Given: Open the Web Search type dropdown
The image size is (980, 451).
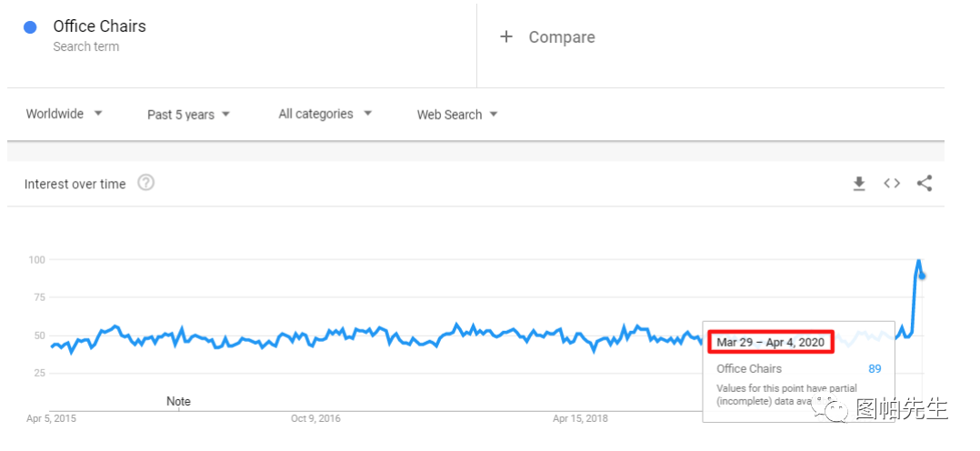Looking at the screenshot, I should [457, 115].
